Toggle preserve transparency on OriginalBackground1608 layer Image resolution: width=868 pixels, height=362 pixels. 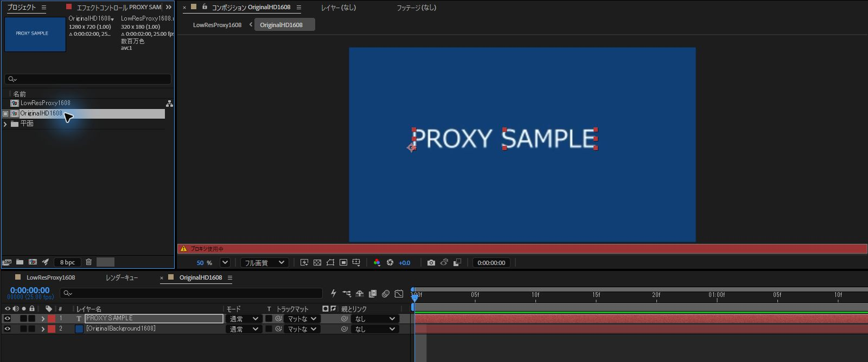point(269,329)
